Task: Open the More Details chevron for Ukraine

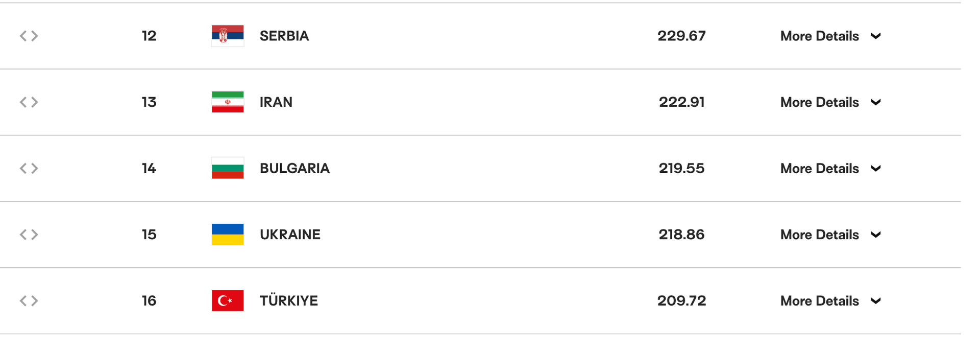Action: pyautogui.click(x=876, y=235)
